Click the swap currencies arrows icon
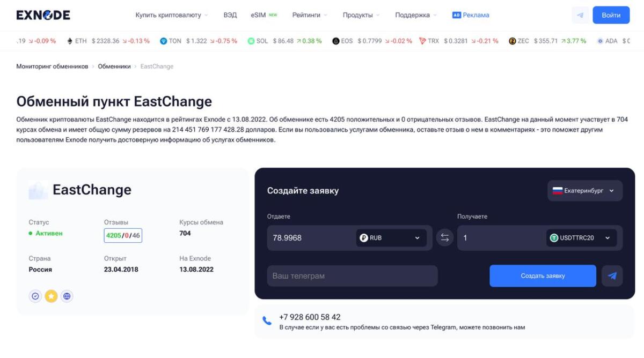The image size is (644, 358). tap(444, 238)
